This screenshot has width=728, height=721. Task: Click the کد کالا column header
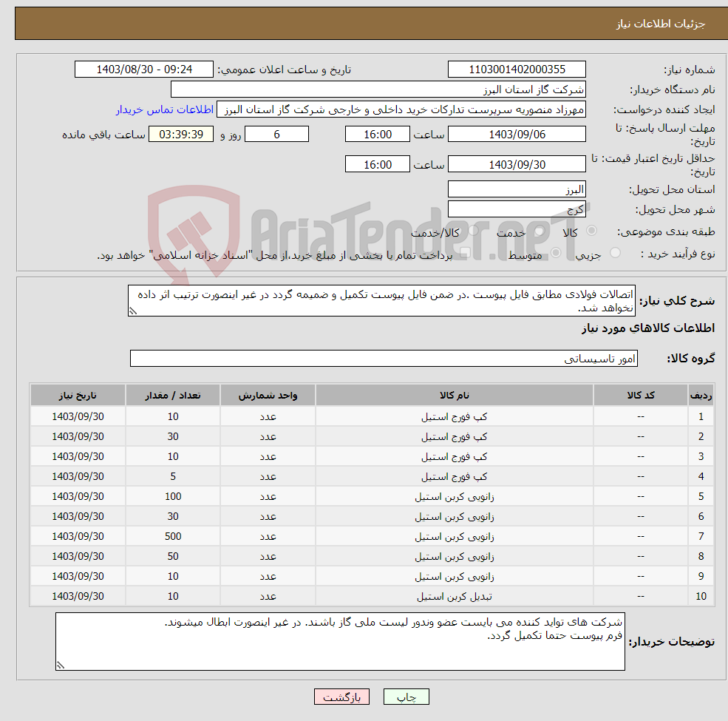point(641,396)
